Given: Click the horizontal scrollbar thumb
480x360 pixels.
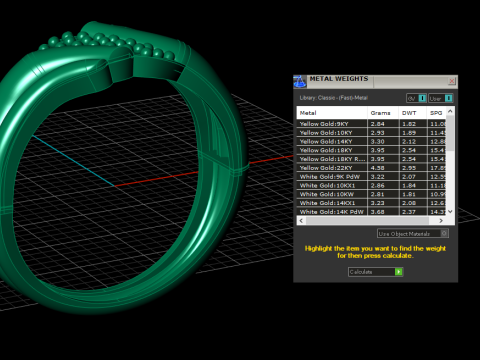Looking at the screenshot, I should point(367,220).
